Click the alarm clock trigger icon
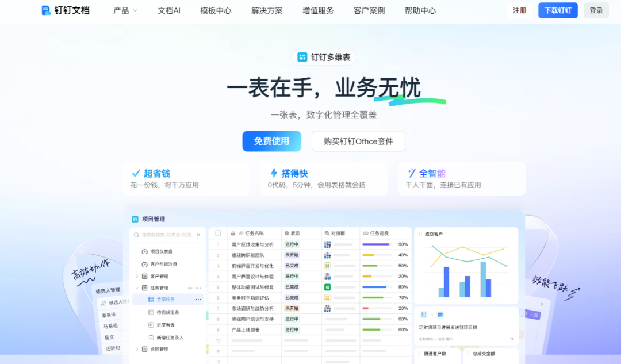The height and width of the screenshot is (364, 621). coord(424,315)
